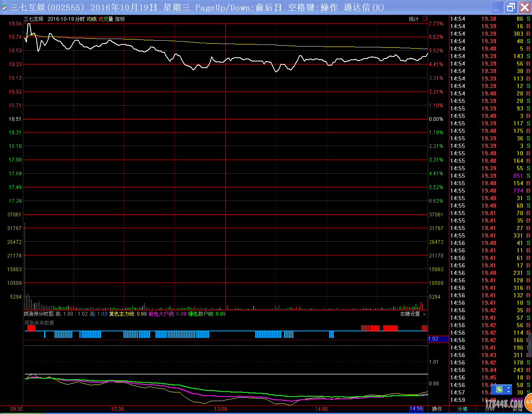This screenshot has width=532, height=414.
Task: Click the title text 三七互娱(002555)
Action: (x=47, y=7)
